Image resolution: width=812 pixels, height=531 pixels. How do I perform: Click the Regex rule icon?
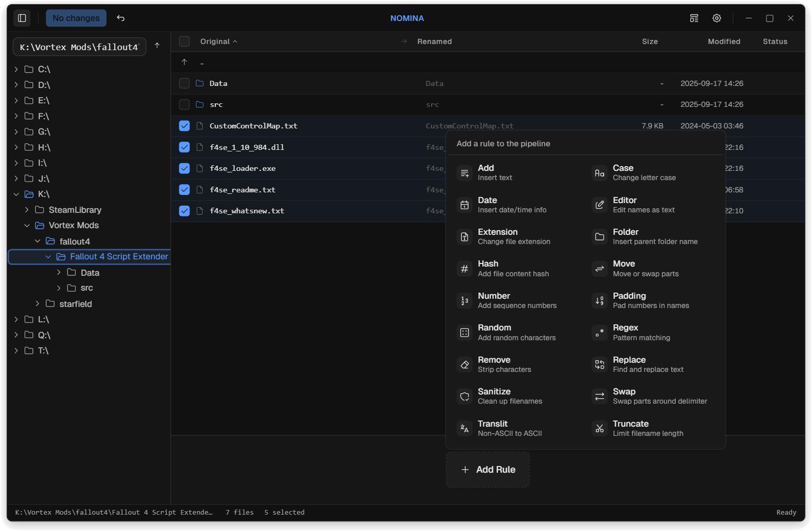click(x=599, y=333)
